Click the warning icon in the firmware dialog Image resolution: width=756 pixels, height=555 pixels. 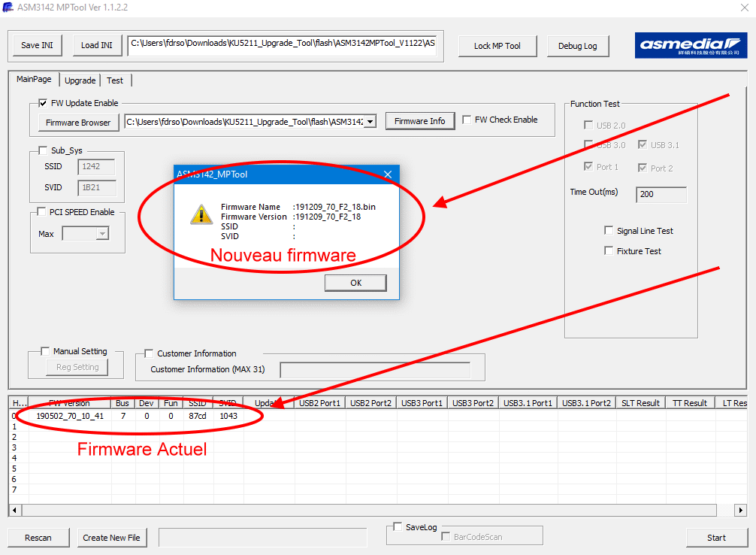[x=201, y=214]
